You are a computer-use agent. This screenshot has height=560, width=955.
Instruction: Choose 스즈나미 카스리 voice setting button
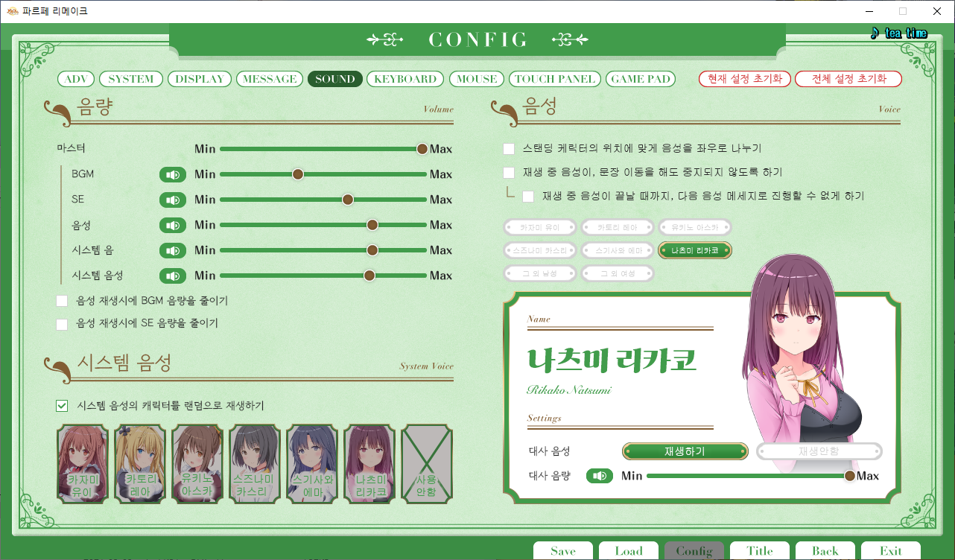(x=540, y=250)
